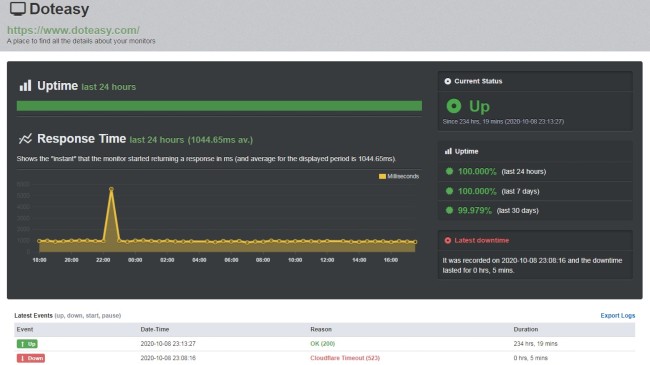This screenshot has height=365, width=650.
Task: Click the large green Up status icon
Action: (454, 106)
